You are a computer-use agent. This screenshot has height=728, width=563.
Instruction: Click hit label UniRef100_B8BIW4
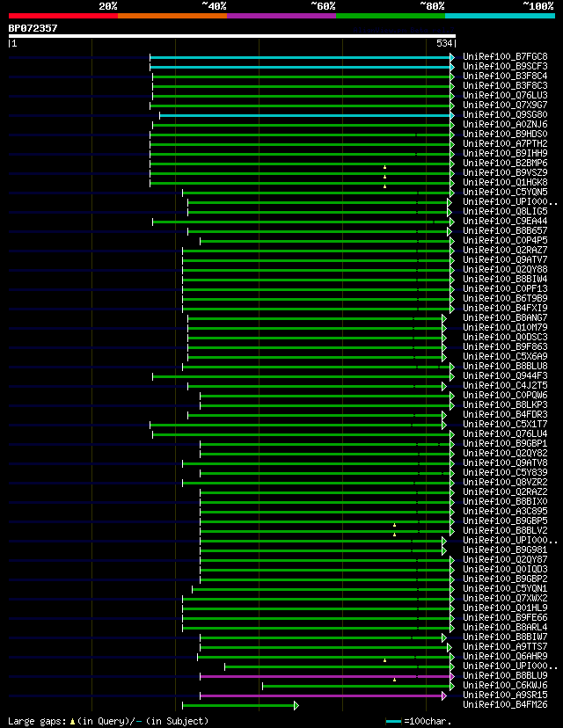[x=505, y=279]
